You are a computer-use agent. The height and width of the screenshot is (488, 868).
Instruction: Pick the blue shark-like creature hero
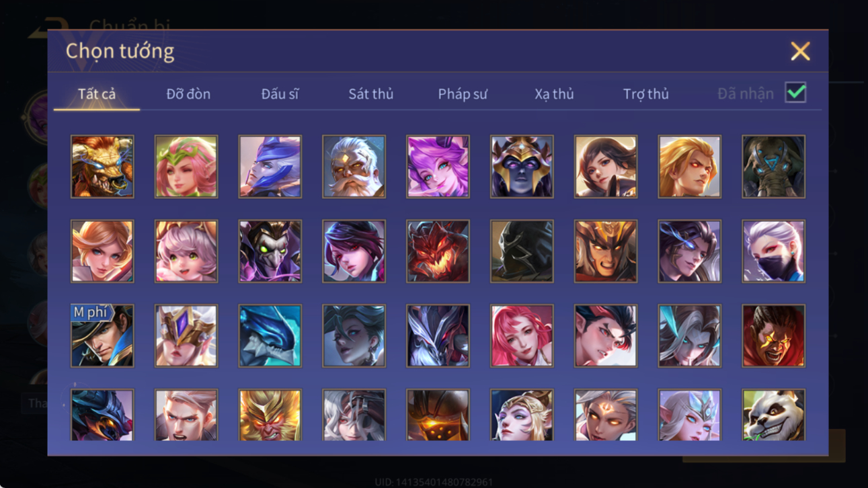pos(270,336)
